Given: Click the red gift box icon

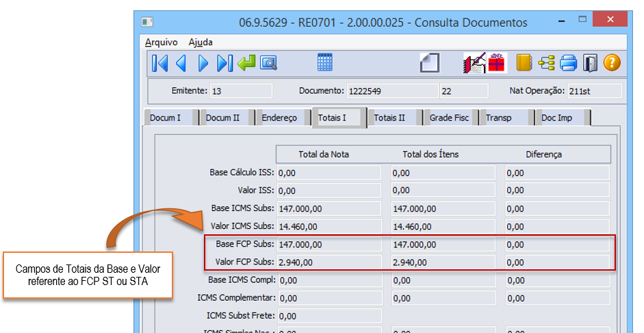Looking at the screenshot, I should (497, 63).
